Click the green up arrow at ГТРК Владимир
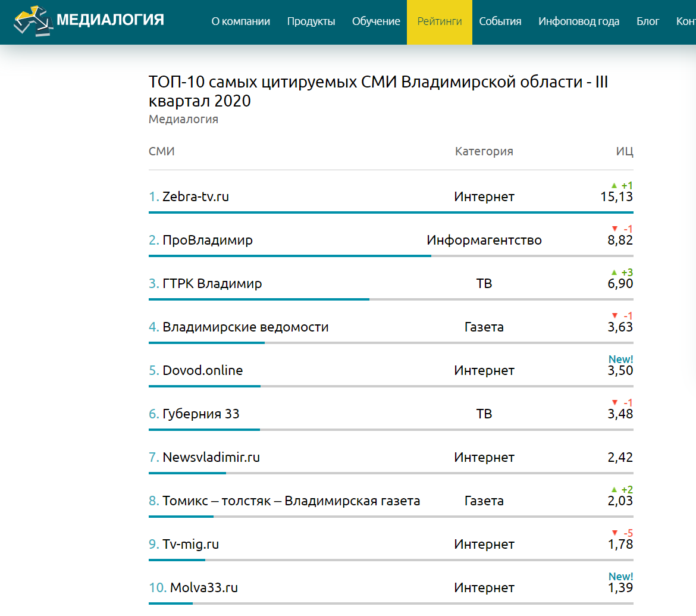Image resolution: width=696 pixels, height=616 pixels. click(615, 272)
